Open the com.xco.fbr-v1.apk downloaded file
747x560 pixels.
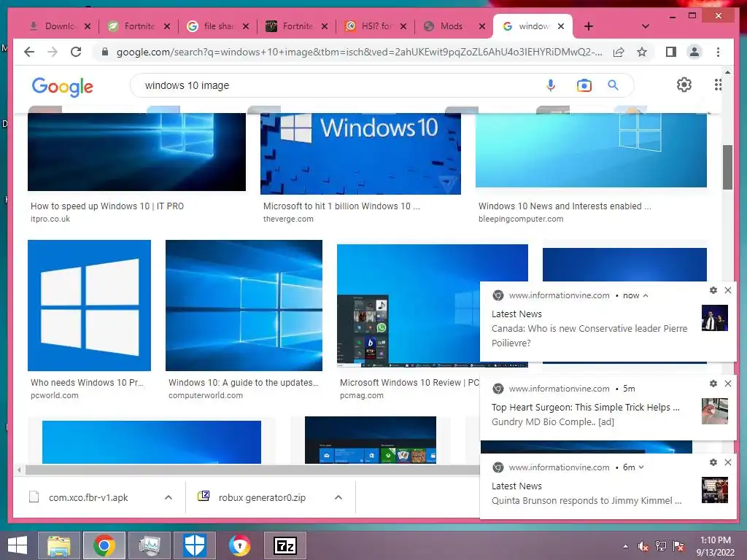pyautogui.click(x=88, y=497)
